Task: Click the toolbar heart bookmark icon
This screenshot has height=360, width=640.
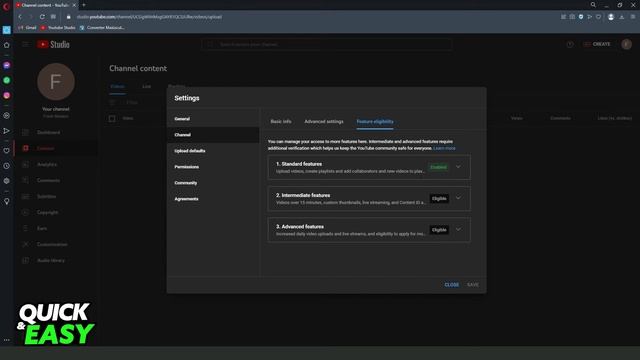Action: coord(598,17)
